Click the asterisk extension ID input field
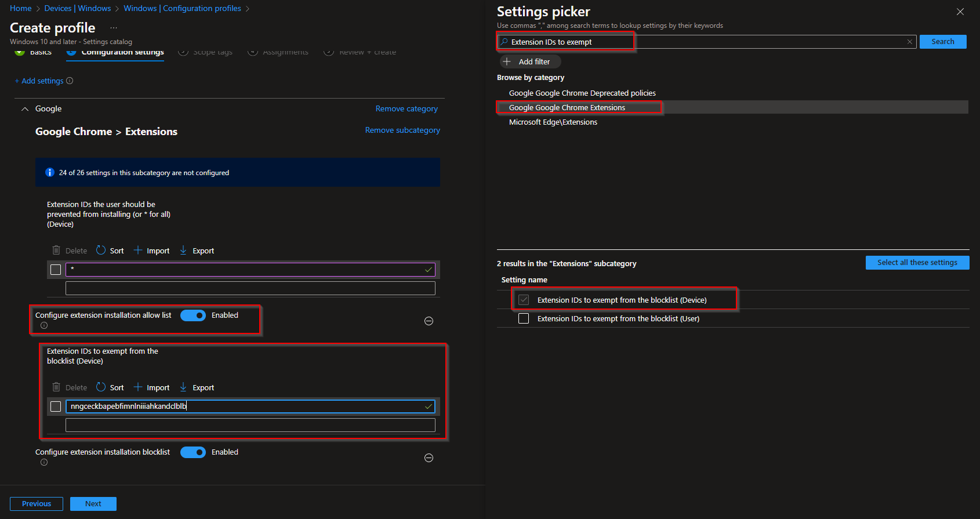 [x=251, y=270]
